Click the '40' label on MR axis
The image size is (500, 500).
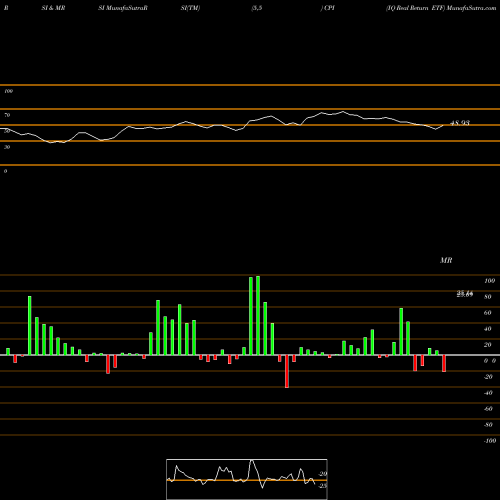pyautogui.click(x=488, y=329)
